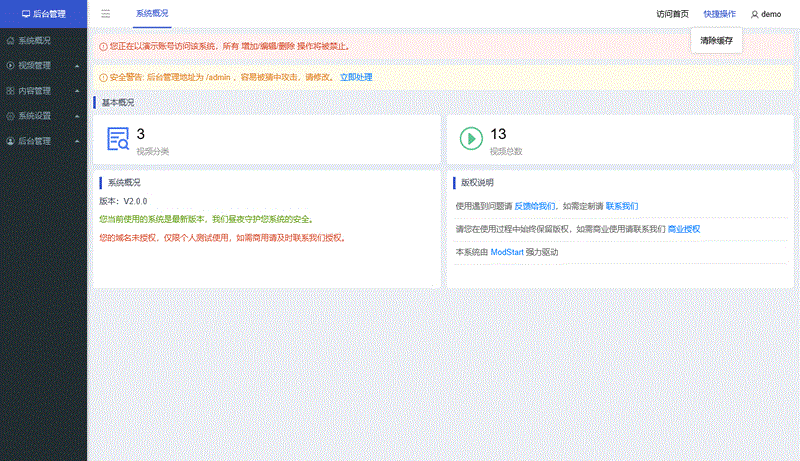Toggle the hamburger sidebar collapse icon

(x=106, y=14)
